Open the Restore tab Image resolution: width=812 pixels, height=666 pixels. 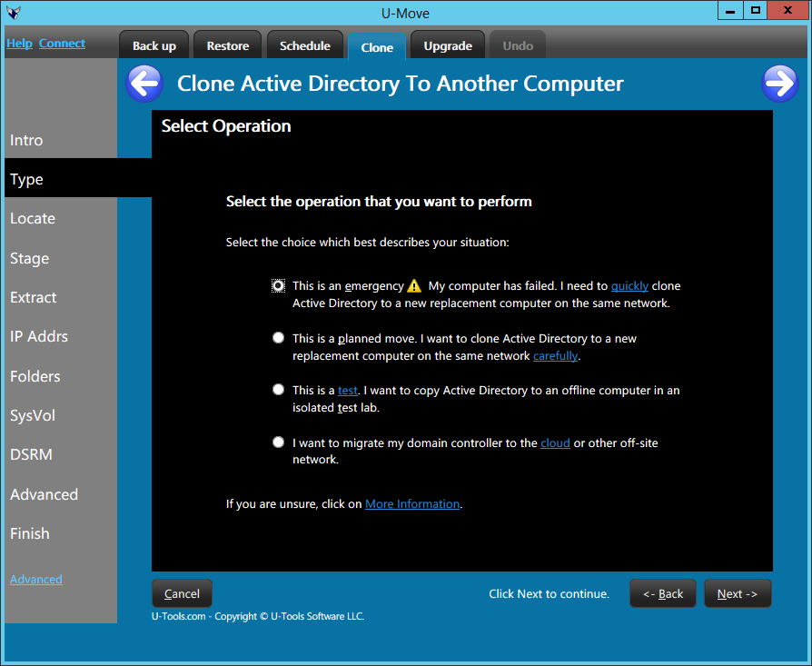tap(228, 45)
